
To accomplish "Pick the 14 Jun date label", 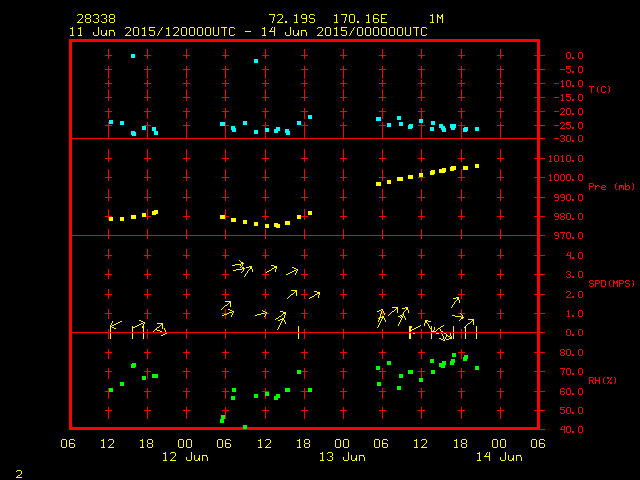I will (x=498, y=457).
